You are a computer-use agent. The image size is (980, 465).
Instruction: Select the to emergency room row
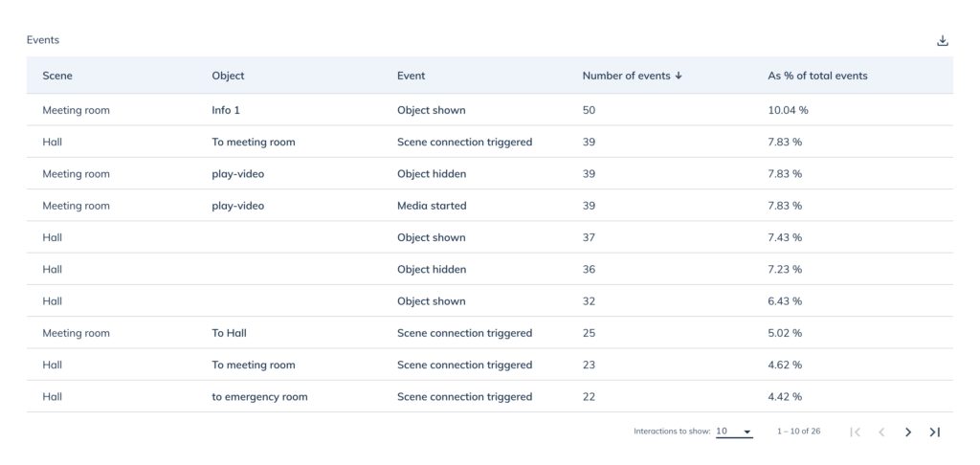tap(490, 397)
